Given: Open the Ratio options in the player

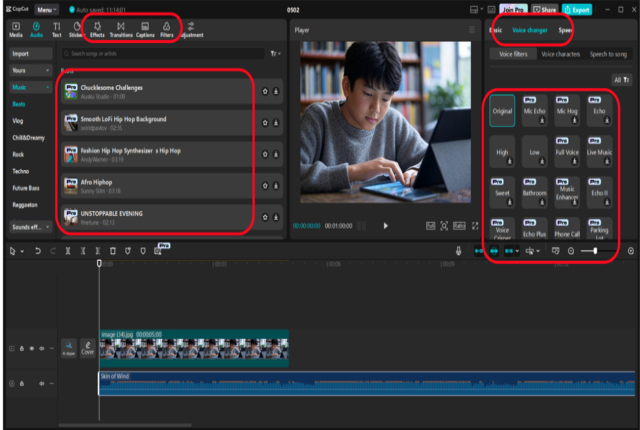Looking at the screenshot, I should (x=459, y=226).
